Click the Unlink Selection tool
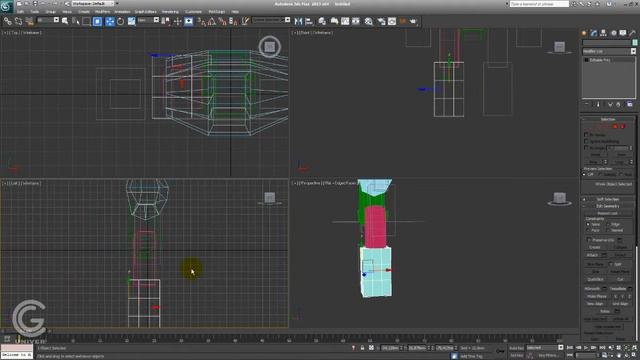Viewport: 640px width, 360px height. 18,21
